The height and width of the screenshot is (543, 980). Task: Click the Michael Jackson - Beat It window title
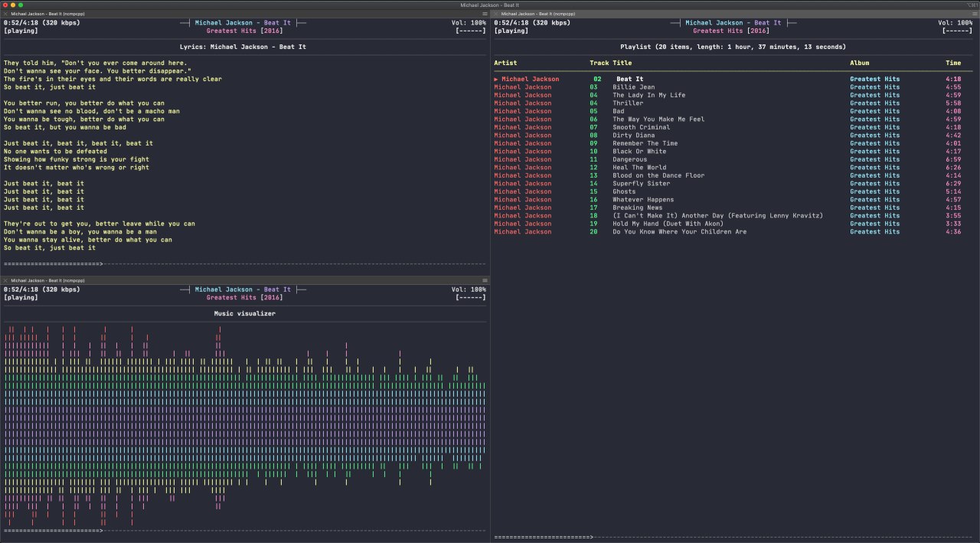(490, 5)
